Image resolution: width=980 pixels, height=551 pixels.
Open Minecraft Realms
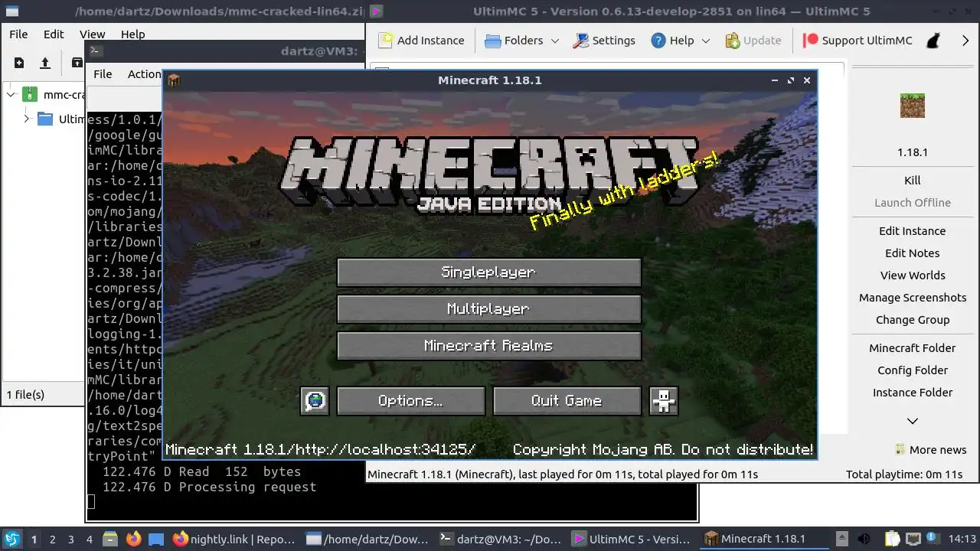click(x=488, y=346)
